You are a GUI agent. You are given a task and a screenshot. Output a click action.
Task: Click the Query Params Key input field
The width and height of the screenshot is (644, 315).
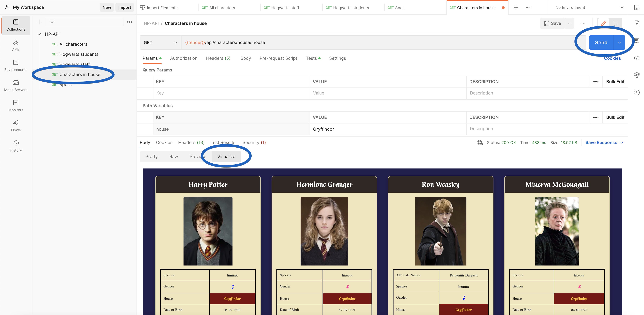point(231,93)
